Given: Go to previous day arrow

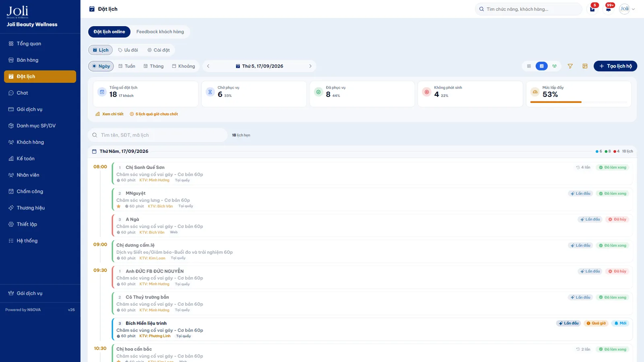Looking at the screenshot, I should click(208, 66).
